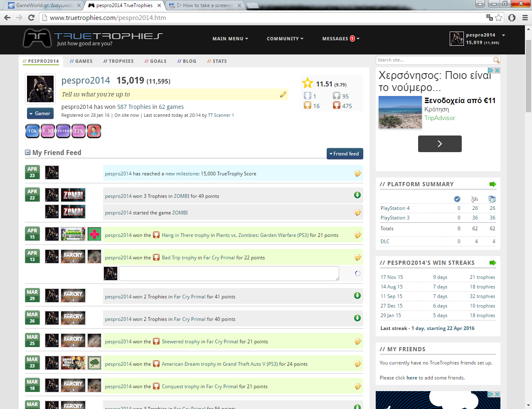Screen dimensions: 532x409
Task: Click the 22% completion badge
Action: [x=79, y=131]
